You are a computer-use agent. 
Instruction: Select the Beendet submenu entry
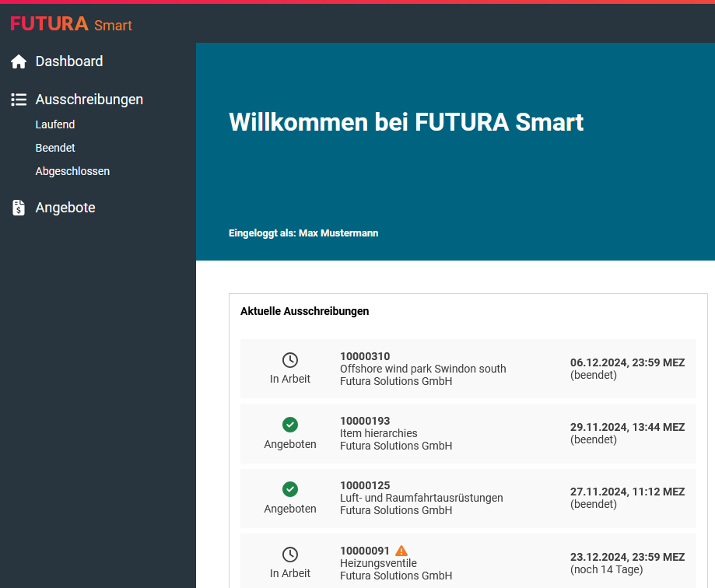[55, 148]
